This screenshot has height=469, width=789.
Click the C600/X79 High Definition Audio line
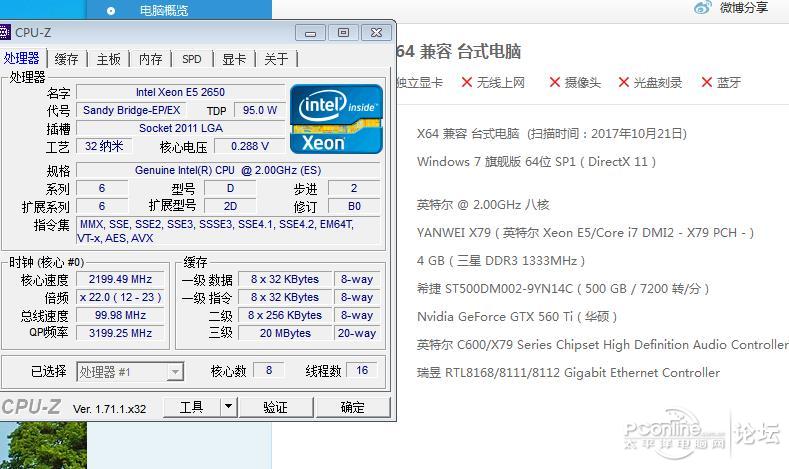click(x=603, y=345)
